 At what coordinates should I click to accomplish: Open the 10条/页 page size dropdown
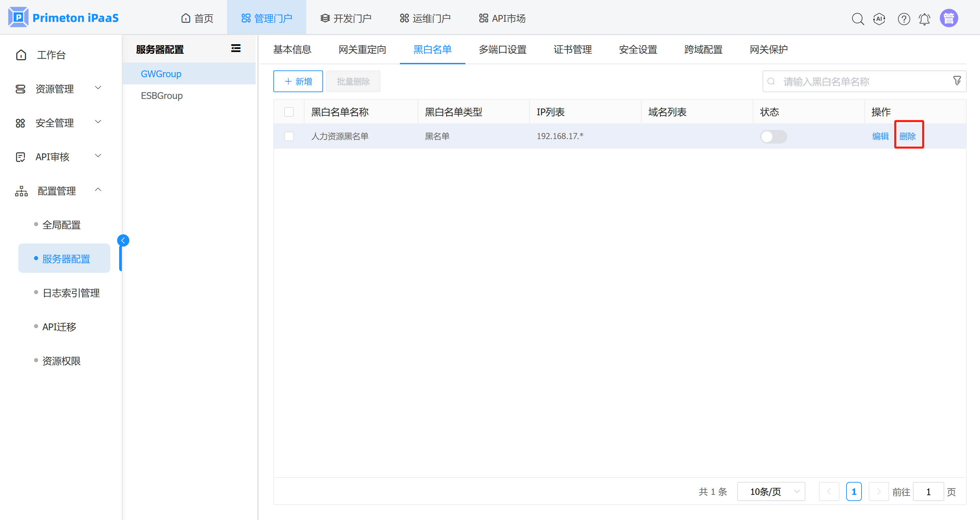click(771, 491)
